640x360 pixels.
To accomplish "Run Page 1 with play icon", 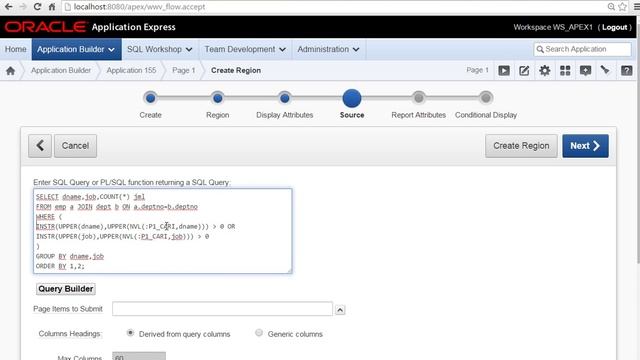I will click(x=504, y=71).
